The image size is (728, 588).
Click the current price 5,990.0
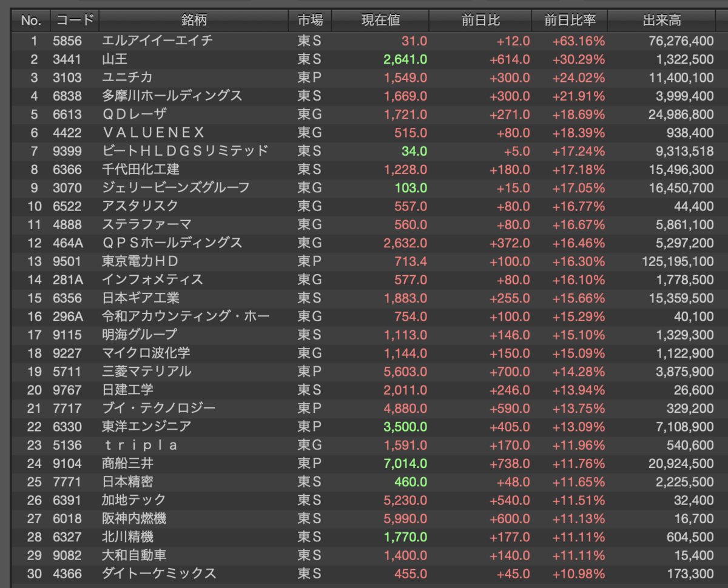pyautogui.click(x=405, y=519)
